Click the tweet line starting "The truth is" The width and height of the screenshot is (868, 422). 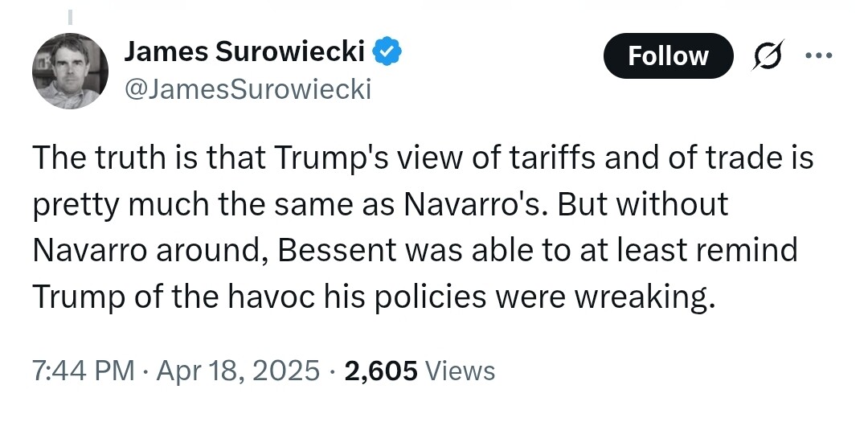tap(423, 157)
